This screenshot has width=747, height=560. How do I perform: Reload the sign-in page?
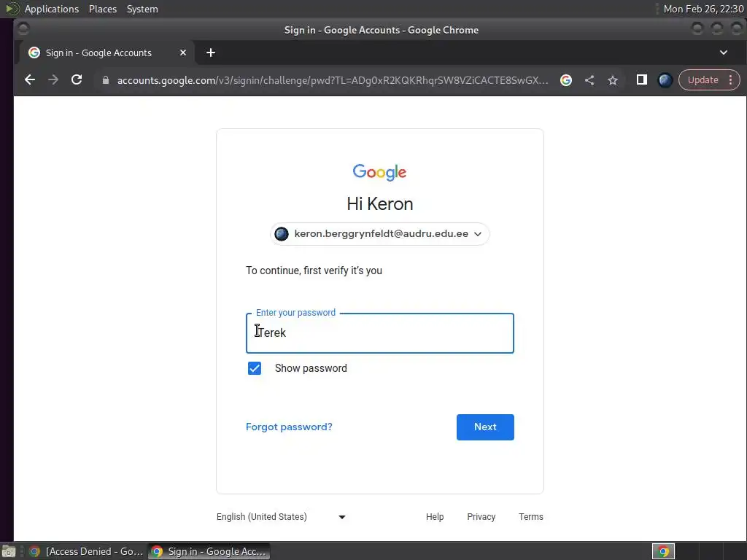[x=77, y=80]
